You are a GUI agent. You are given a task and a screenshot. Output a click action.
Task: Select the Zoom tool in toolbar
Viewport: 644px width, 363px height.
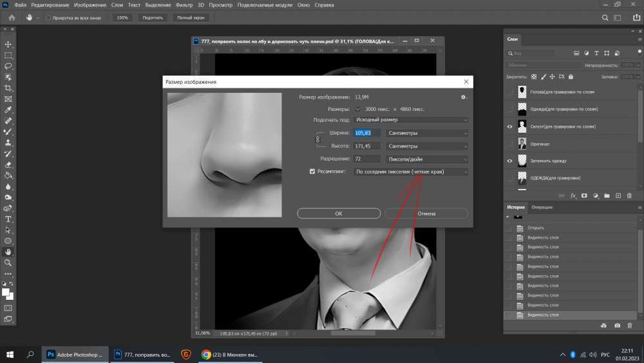pyautogui.click(x=8, y=262)
